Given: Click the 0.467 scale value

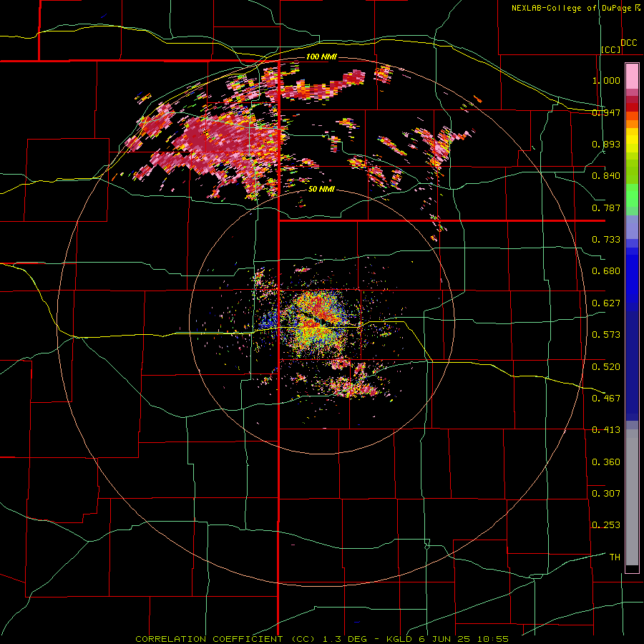Looking at the screenshot, I should click(606, 399).
